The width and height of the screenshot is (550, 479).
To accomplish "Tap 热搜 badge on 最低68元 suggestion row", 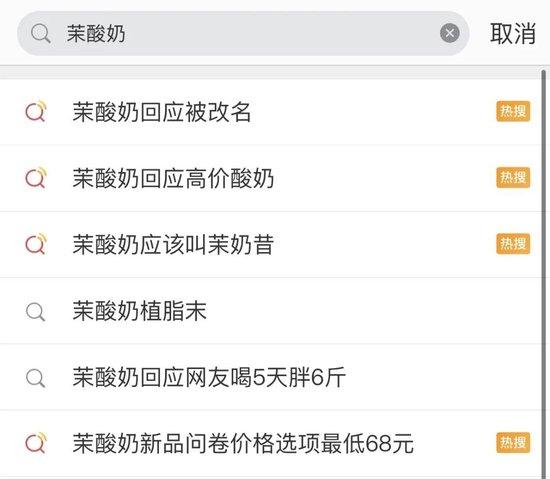I will pos(513,443).
